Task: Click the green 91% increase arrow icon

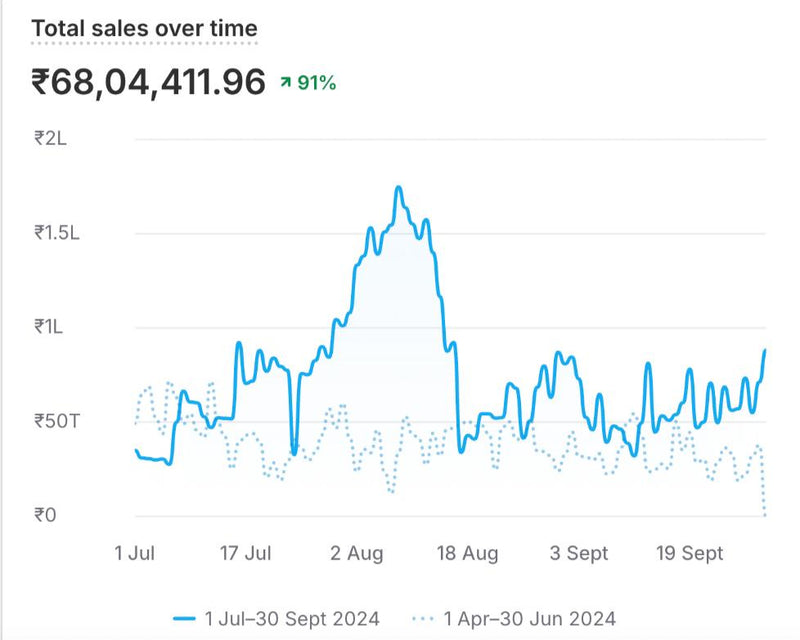Action: tap(286, 84)
